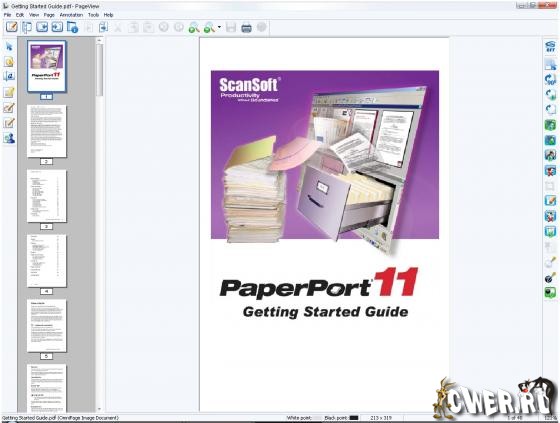This screenshot has width=560, height=423.
Task: Click the bottom green icon in right toolbar
Action: click(550, 293)
